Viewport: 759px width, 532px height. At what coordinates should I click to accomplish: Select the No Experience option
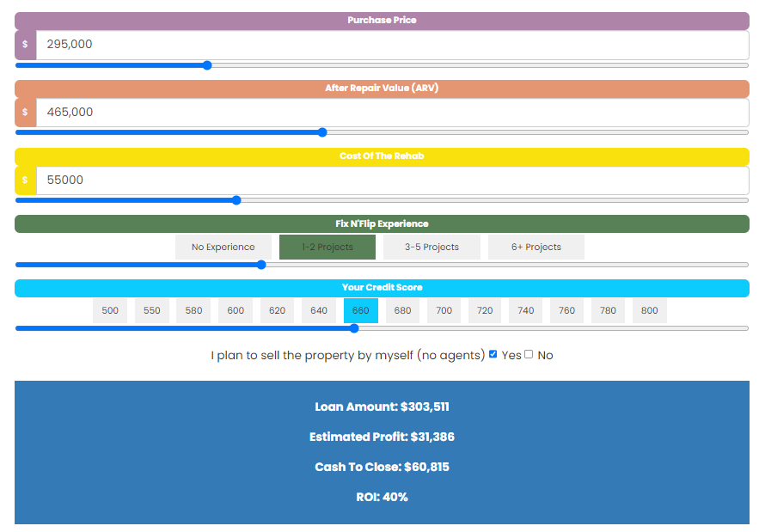coord(223,248)
